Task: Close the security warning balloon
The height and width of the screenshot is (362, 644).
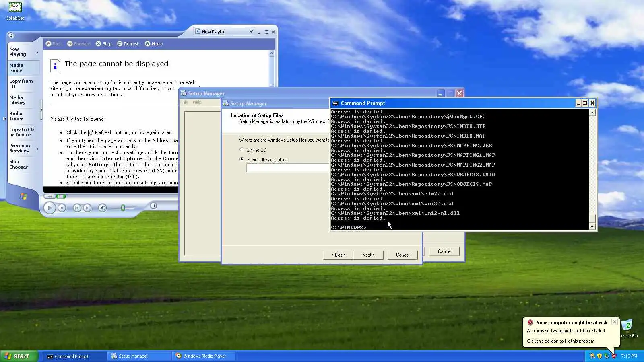Action: pyautogui.click(x=614, y=322)
